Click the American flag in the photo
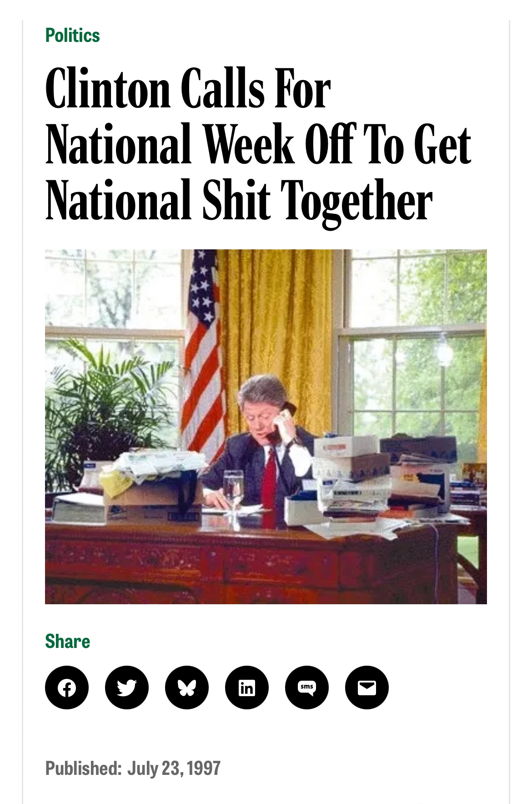 coord(203,355)
